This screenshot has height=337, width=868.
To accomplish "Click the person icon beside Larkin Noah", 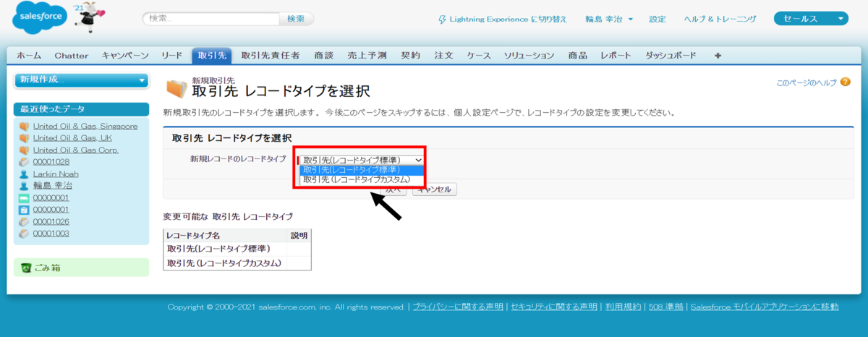I will point(24,174).
